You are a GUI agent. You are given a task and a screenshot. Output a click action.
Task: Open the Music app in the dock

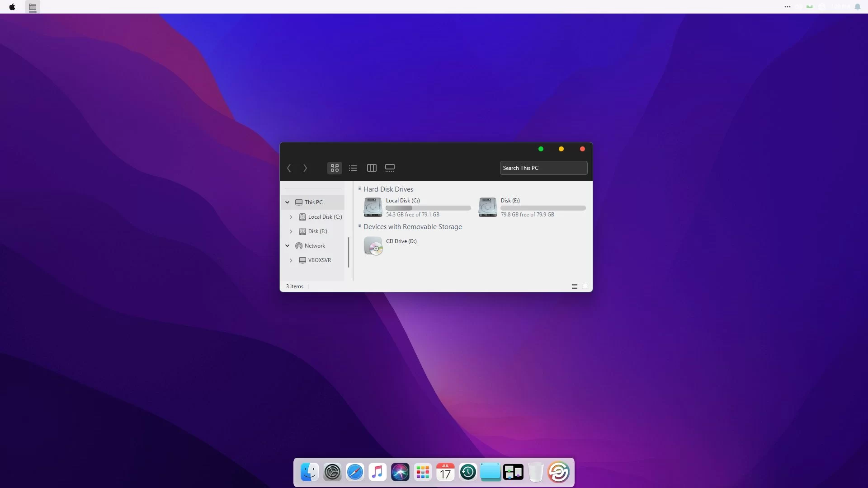point(377,472)
